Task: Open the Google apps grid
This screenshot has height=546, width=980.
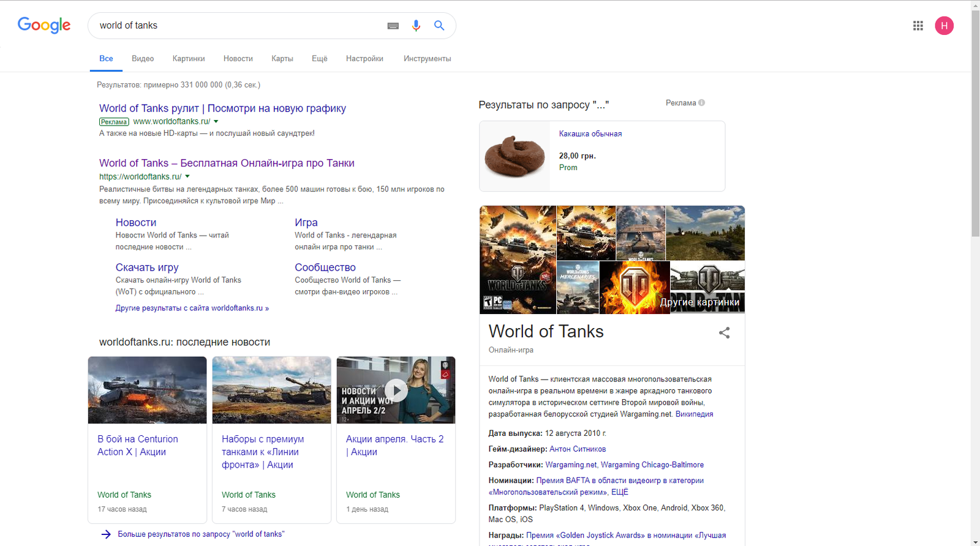Action: 918,26
